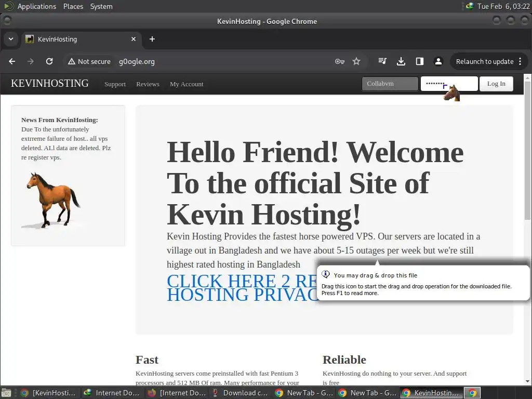This screenshot has width=532, height=399.
Task: Switch to first New Tab - G... taskbar window
Action: pos(303,393)
